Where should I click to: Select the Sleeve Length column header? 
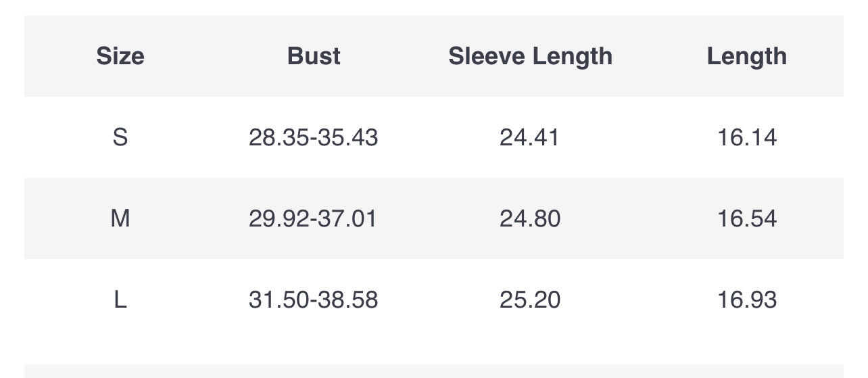pos(530,56)
